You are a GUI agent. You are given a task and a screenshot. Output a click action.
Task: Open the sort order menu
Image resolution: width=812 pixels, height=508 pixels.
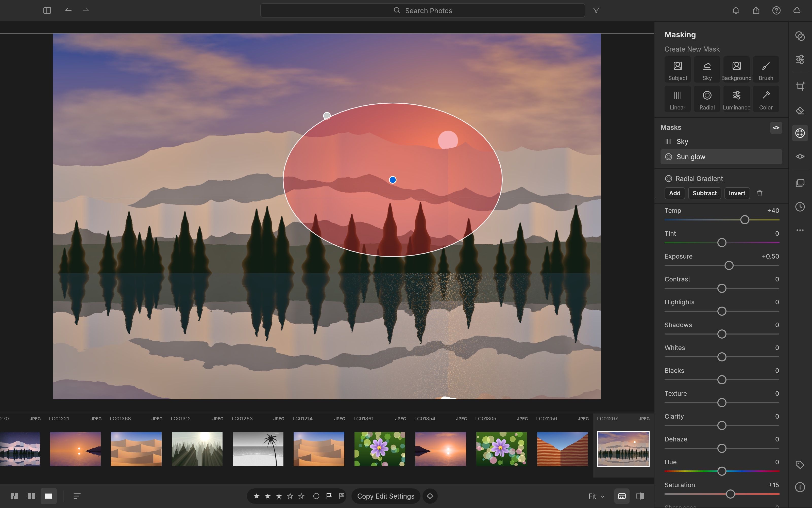tap(77, 496)
